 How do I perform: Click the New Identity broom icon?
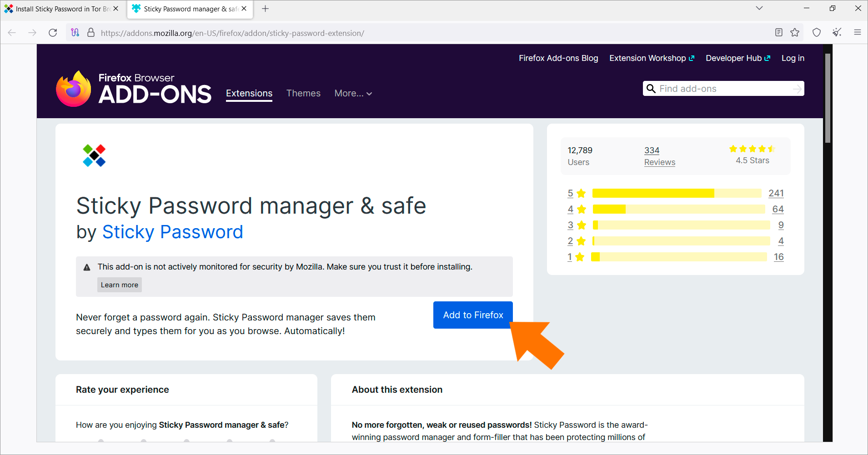pos(837,32)
